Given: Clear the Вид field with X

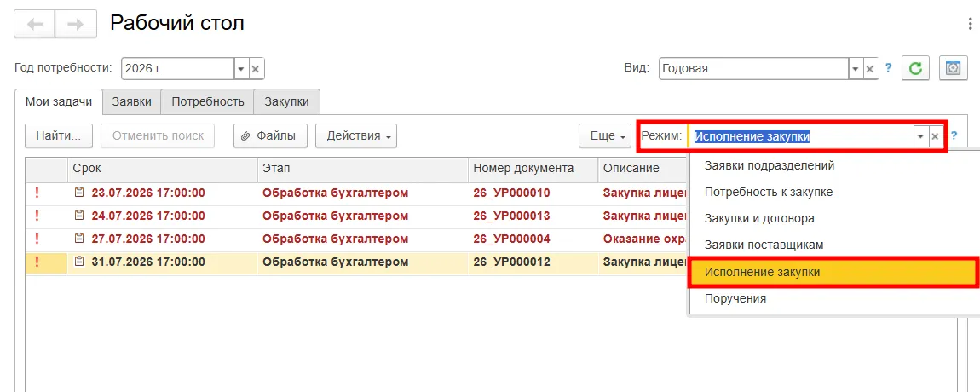Looking at the screenshot, I should 869,69.
